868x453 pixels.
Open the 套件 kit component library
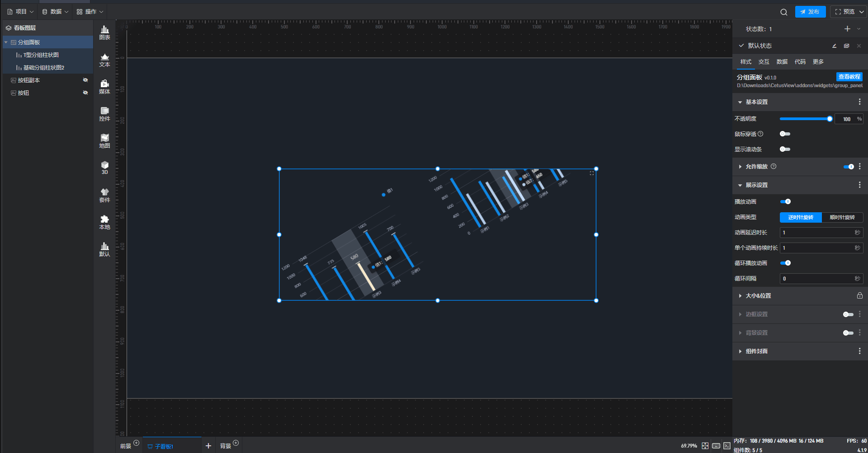coord(104,195)
